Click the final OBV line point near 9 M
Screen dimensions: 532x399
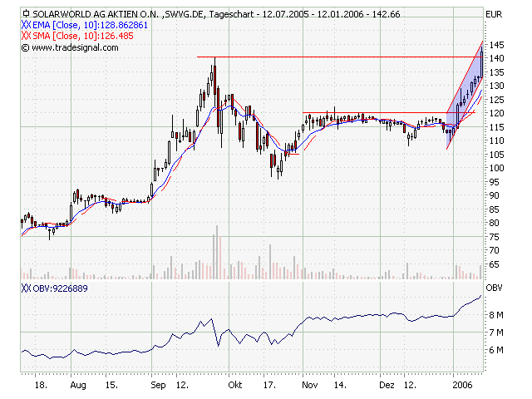(480, 296)
